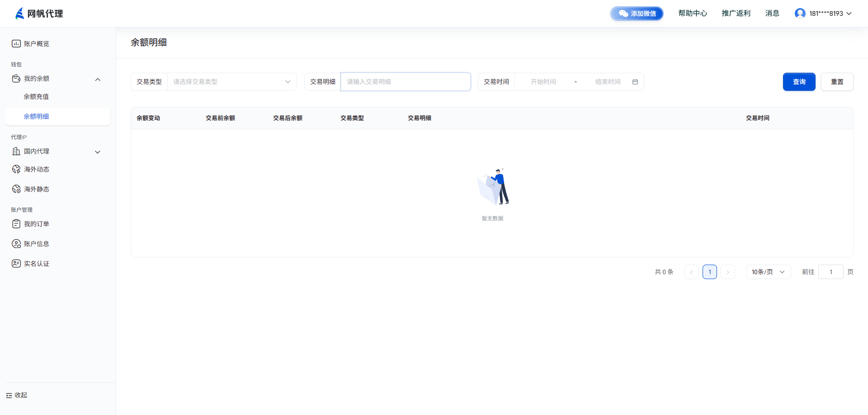Focus the 交易明细 input field
This screenshot has height=415, width=868.
(406, 82)
